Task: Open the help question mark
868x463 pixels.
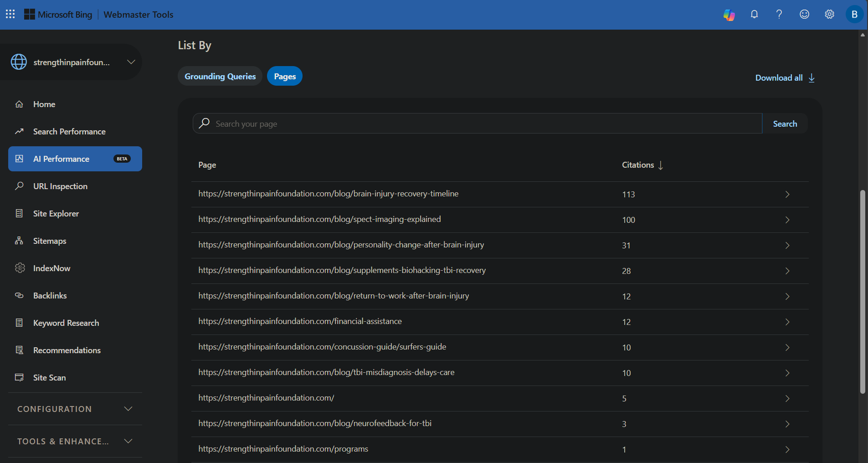Action: (x=779, y=14)
